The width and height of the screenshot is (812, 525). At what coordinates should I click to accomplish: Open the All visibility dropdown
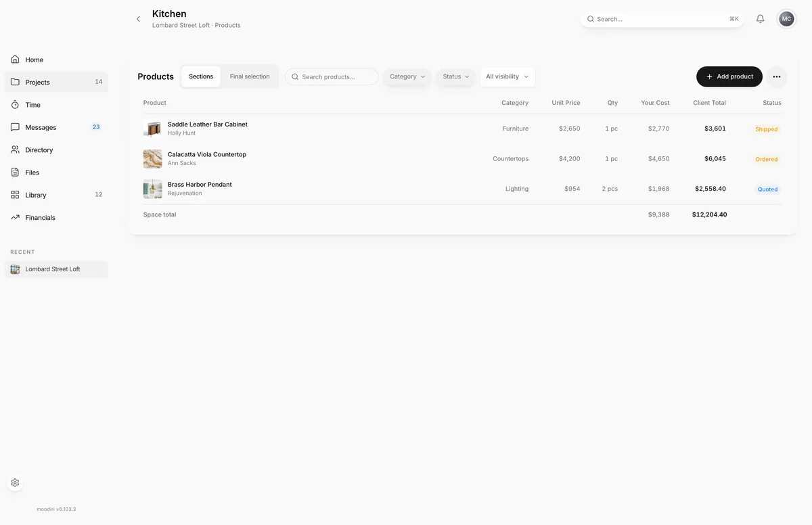pos(507,76)
